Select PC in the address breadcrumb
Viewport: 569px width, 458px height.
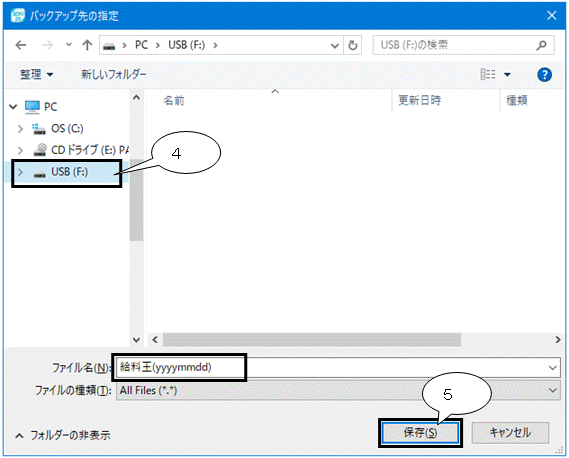point(142,45)
